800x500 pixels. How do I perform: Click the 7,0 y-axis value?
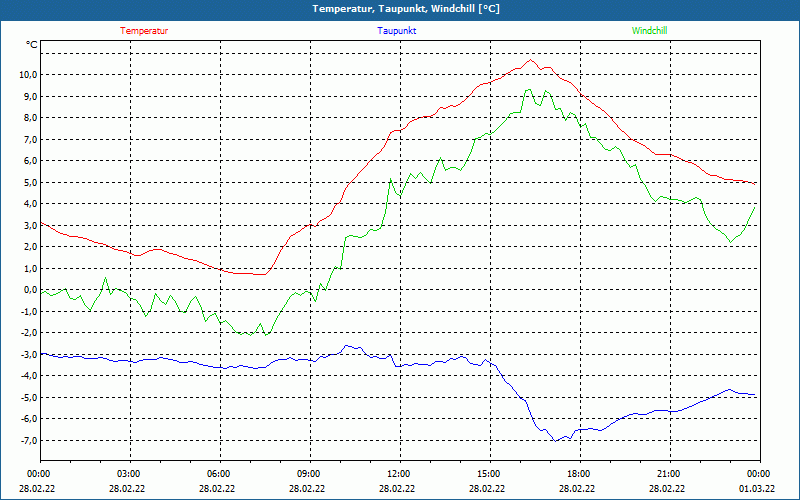tap(31, 139)
